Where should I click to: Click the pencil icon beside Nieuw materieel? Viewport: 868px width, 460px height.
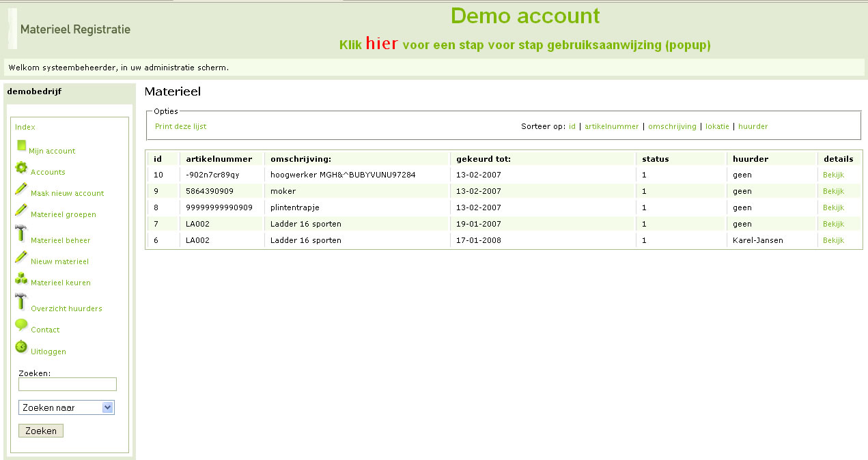click(21, 257)
